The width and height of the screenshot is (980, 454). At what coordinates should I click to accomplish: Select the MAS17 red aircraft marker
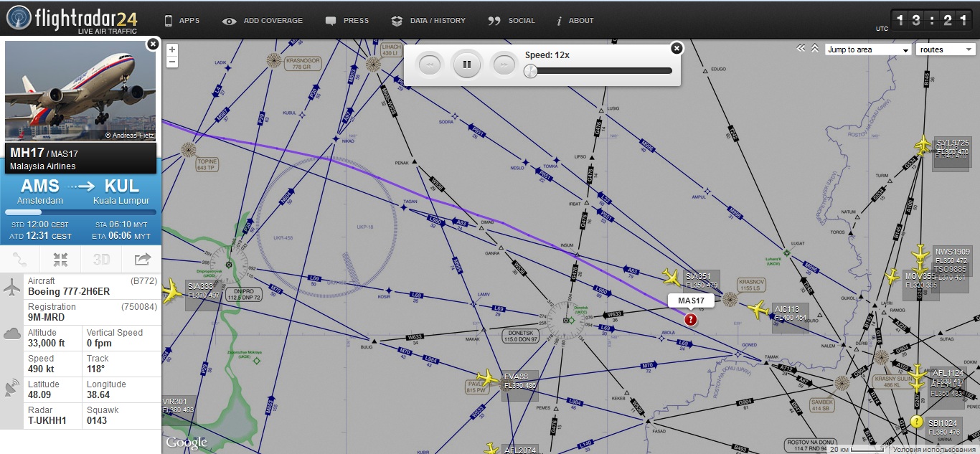690,320
